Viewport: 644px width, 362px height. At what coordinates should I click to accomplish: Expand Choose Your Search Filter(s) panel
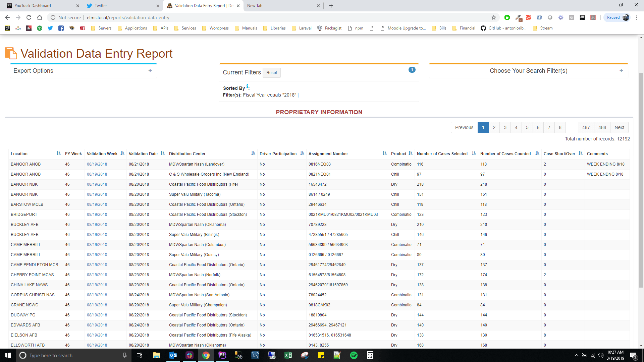[621, 71]
